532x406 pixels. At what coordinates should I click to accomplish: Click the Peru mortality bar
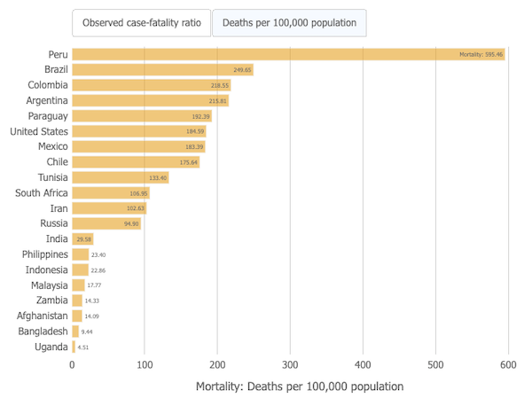click(x=288, y=54)
